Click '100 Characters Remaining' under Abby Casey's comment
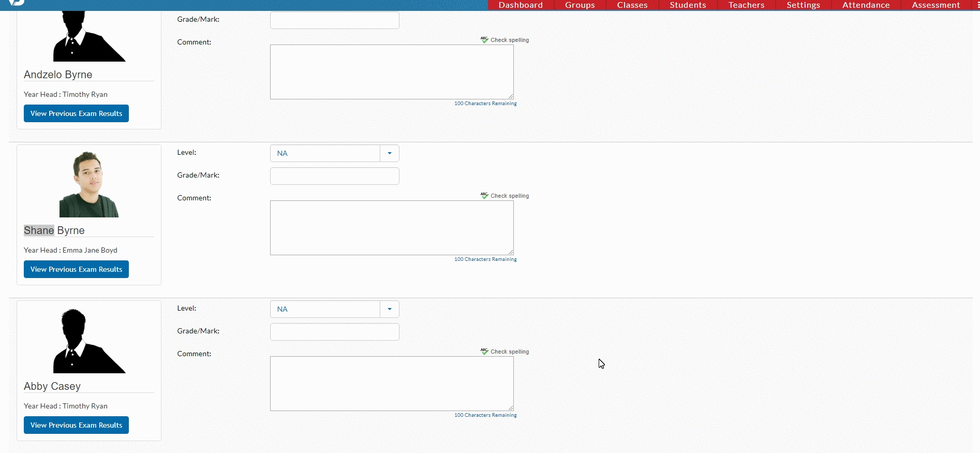Screen dimensions: 980x453 (x=485, y=415)
